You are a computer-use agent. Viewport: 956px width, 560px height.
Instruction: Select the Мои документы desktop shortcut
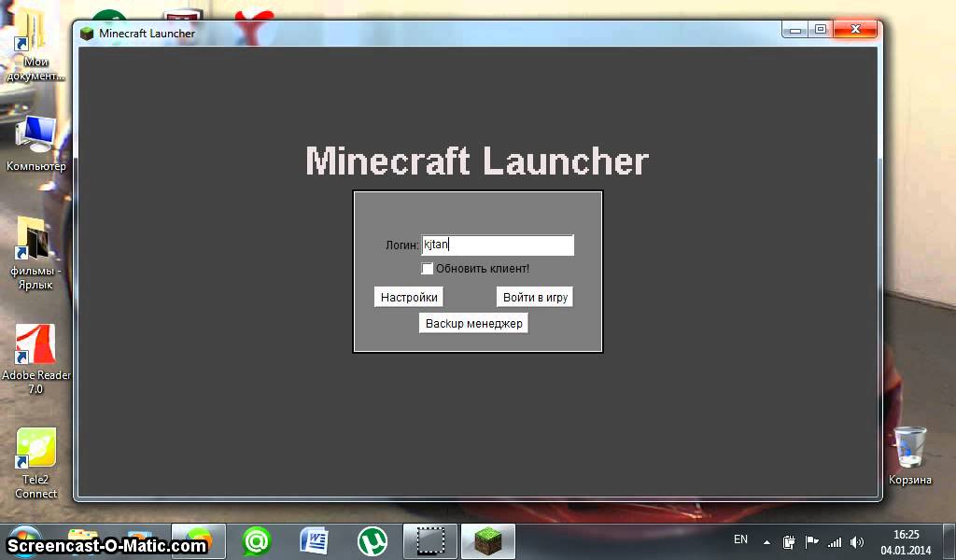(x=35, y=46)
